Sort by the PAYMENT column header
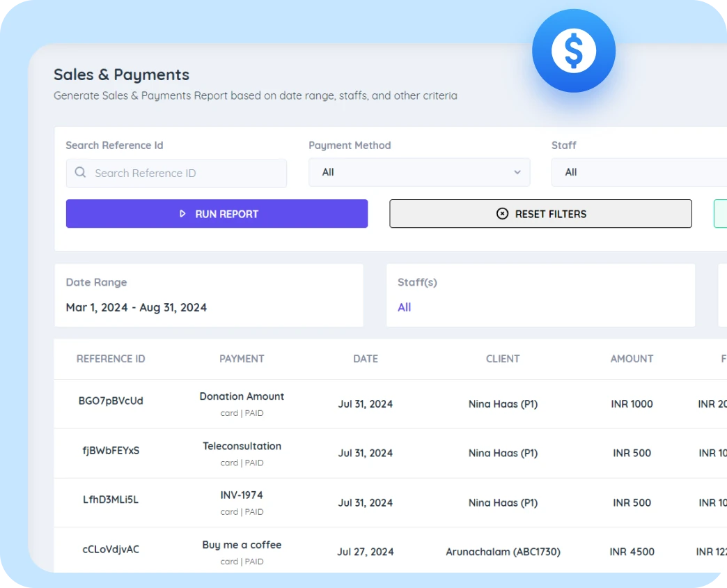Screen dimensions: 727x588 coord(242,359)
